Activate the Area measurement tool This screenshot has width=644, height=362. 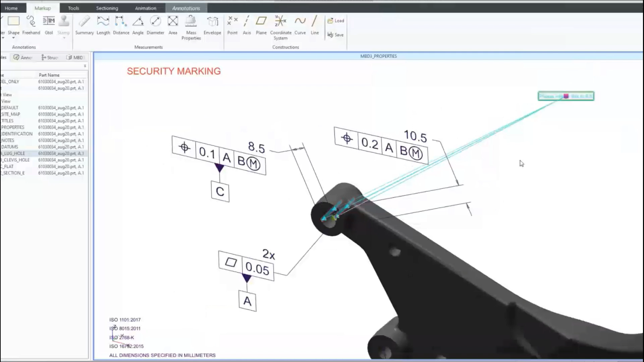click(x=173, y=25)
